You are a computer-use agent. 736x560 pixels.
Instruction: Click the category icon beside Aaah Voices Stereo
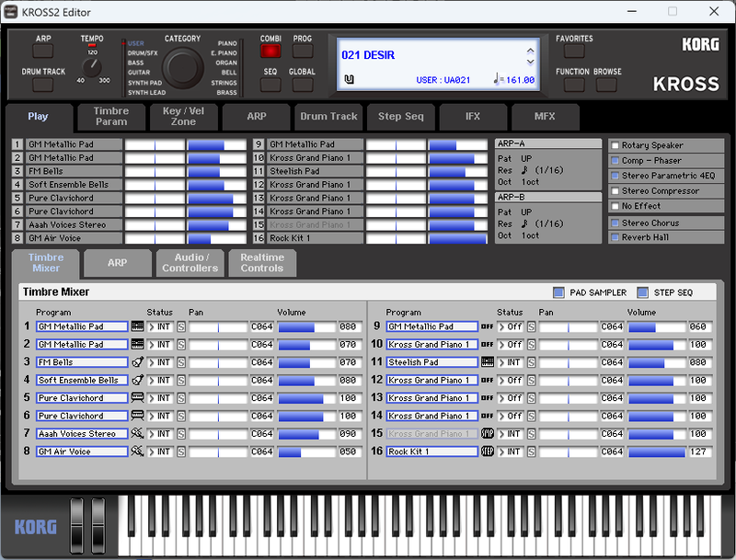coord(137,433)
